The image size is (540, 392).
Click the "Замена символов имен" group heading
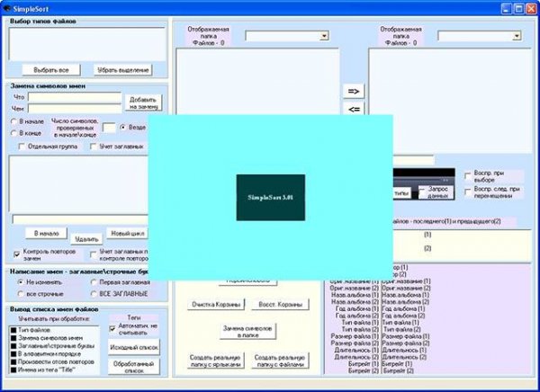(48, 86)
